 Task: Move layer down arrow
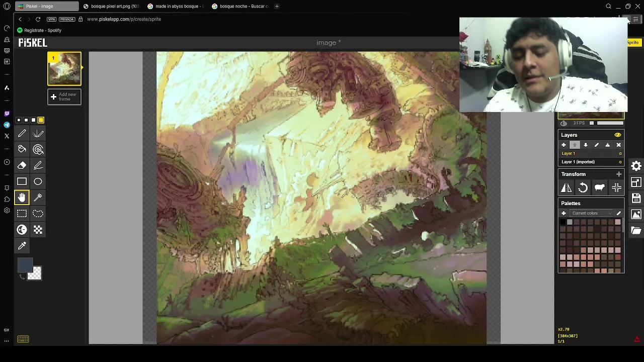[x=586, y=145]
